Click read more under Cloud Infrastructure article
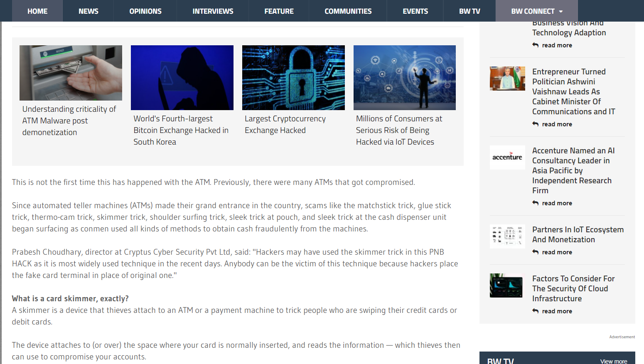 (x=557, y=311)
